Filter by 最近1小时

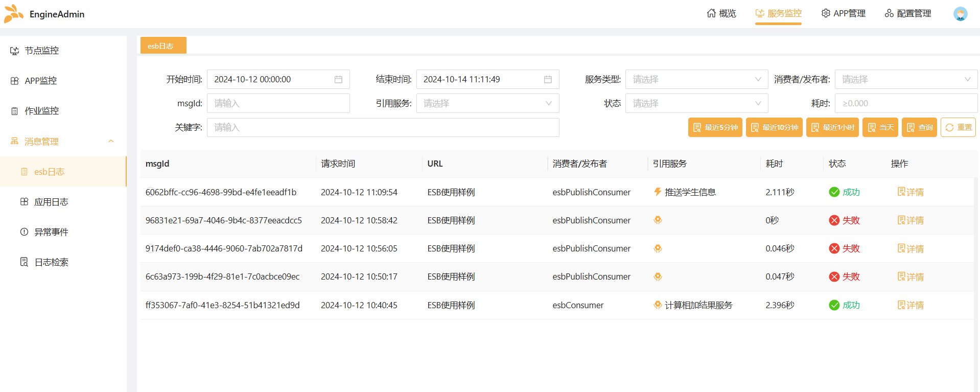832,127
